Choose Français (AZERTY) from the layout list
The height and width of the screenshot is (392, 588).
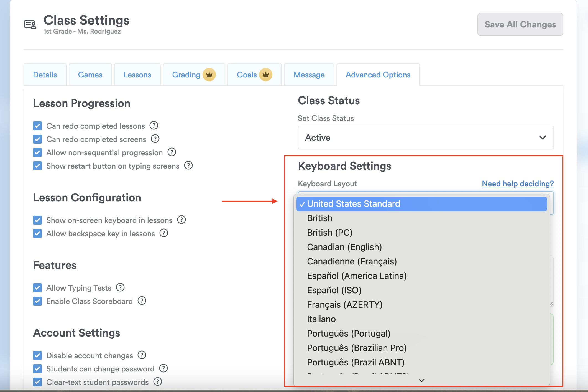pos(345,305)
